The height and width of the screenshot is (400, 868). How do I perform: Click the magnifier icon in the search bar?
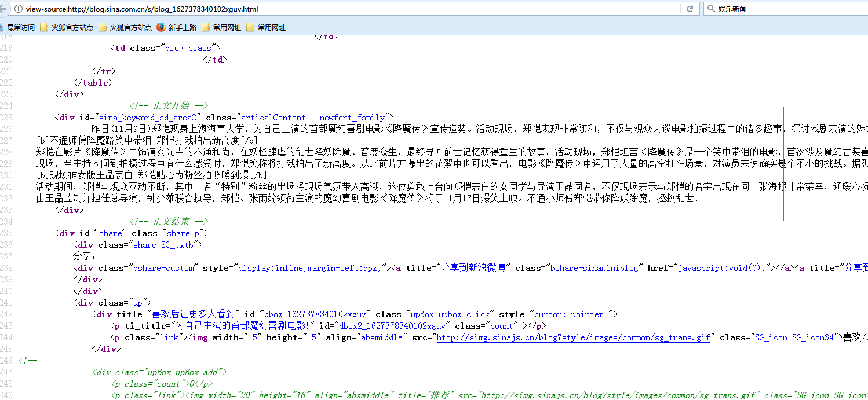[710, 9]
